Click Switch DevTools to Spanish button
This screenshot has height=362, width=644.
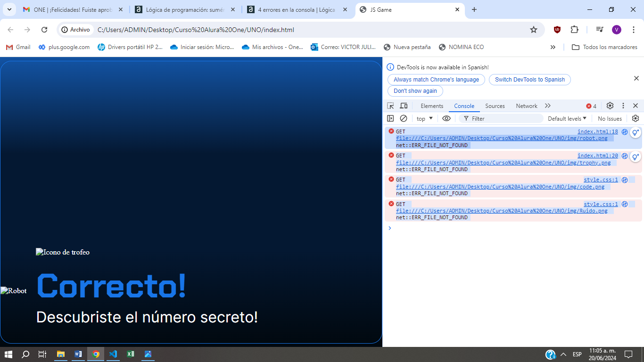530,80
